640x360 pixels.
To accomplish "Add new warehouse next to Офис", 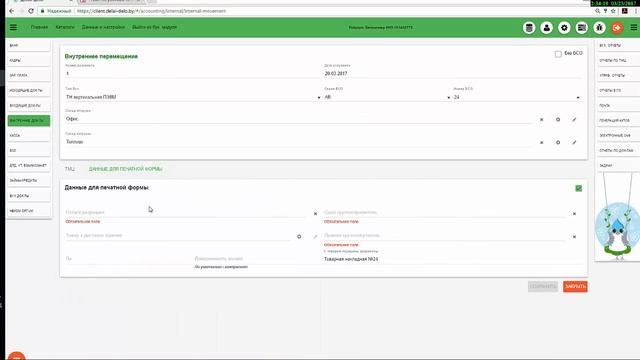I will [x=558, y=120].
